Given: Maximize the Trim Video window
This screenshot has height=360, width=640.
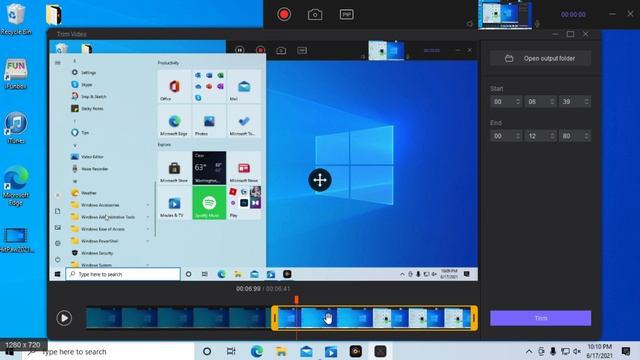Looking at the screenshot, I should 570,34.
